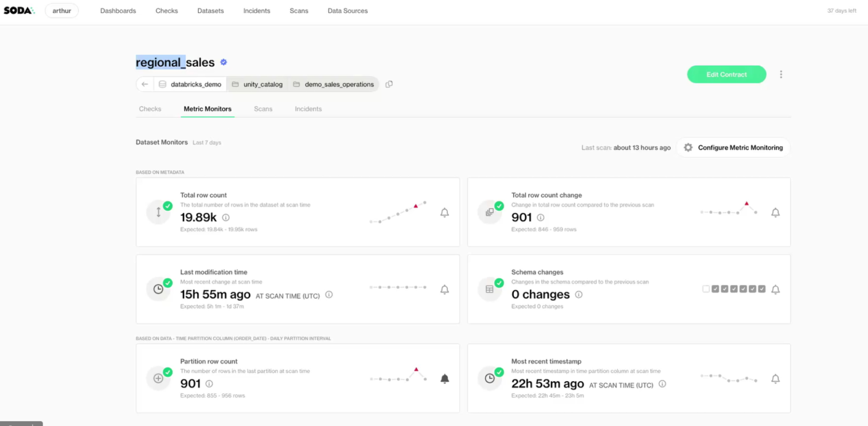
Task: Open Datasets in top navigation
Action: coord(211,11)
